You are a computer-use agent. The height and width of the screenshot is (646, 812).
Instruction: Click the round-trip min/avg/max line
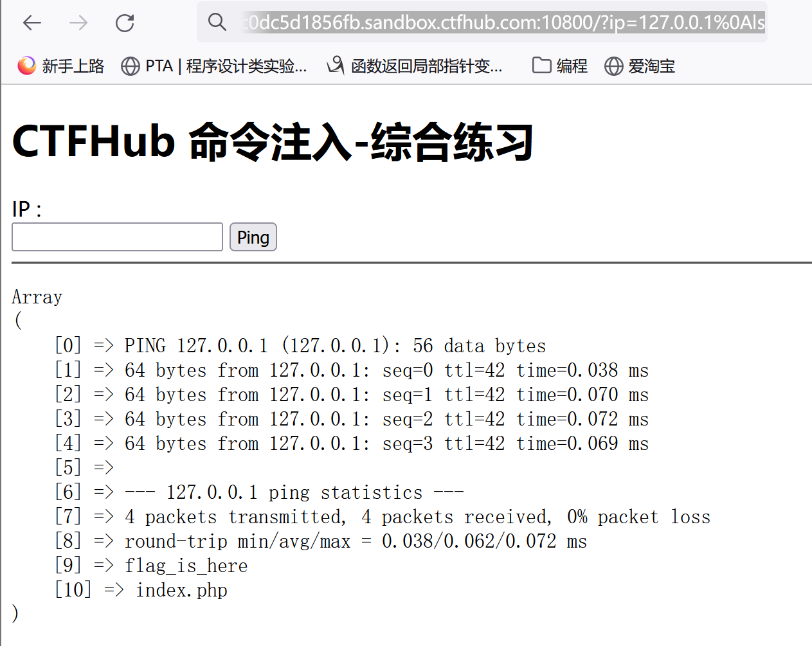pos(356,541)
